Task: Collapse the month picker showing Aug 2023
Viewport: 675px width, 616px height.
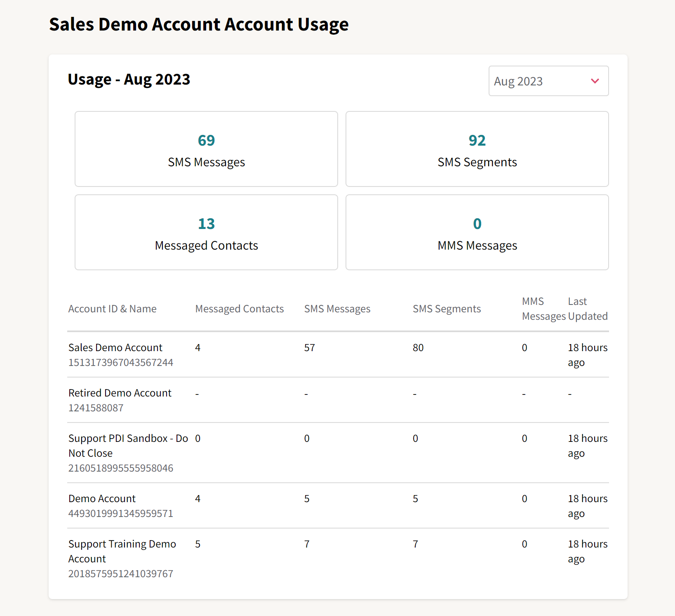Action: pos(548,81)
